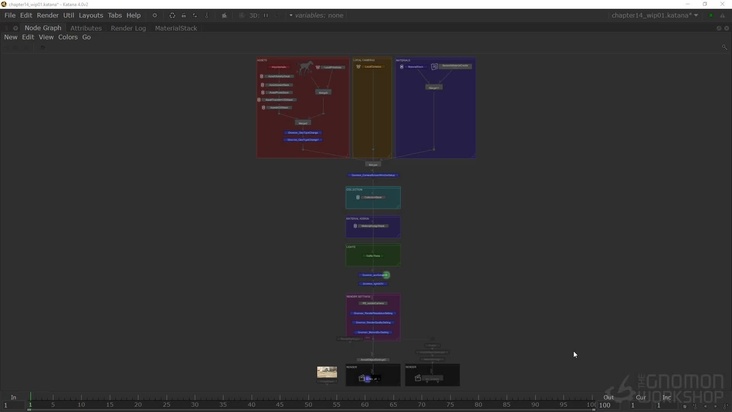Select first blue Gnomon_GeoTypeChange node
The image size is (732, 412).
click(x=303, y=133)
